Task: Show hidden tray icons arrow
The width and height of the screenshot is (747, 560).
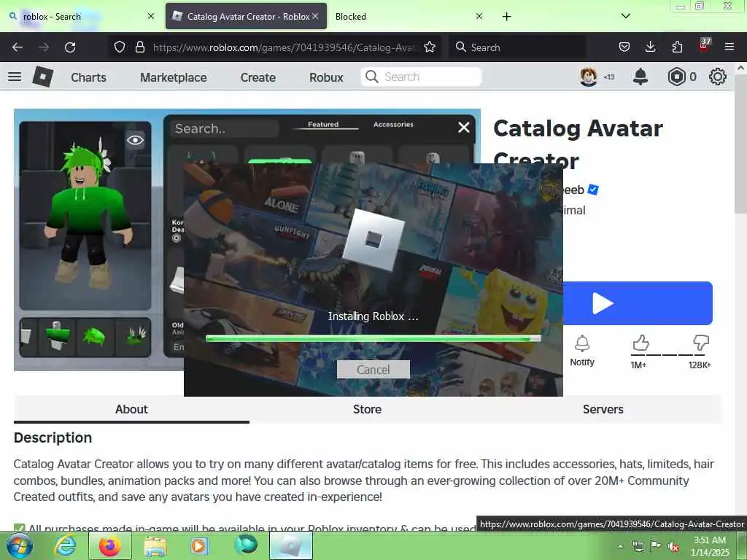Action: coord(620,547)
